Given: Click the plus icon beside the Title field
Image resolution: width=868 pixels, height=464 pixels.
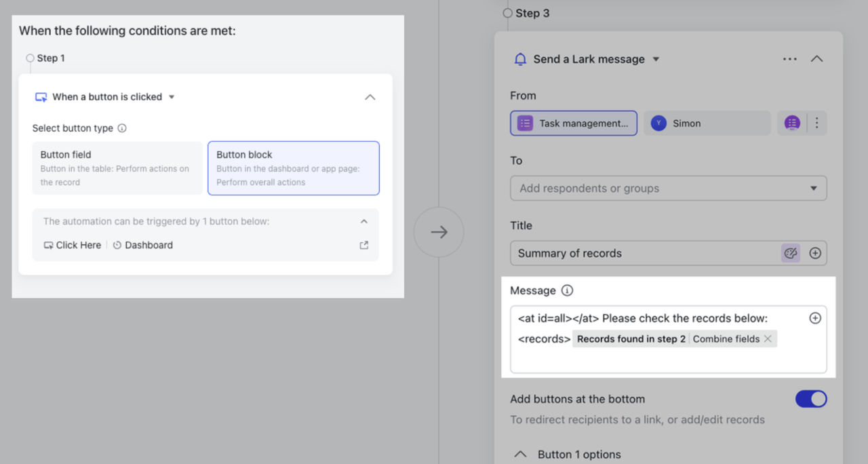Looking at the screenshot, I should (x=815, y=253).
